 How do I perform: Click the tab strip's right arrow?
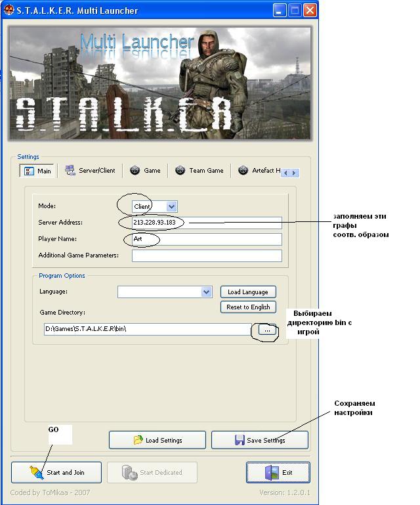[294, 173]
